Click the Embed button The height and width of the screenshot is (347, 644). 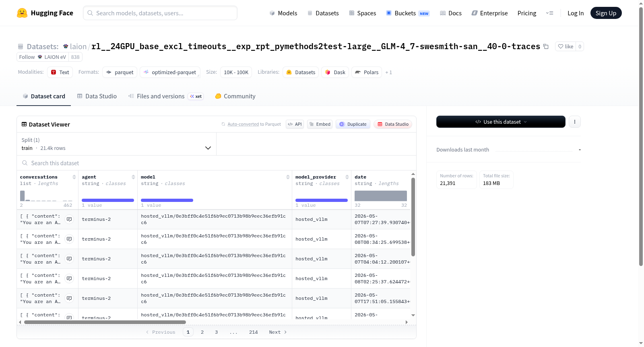click(x=320, y=124)
